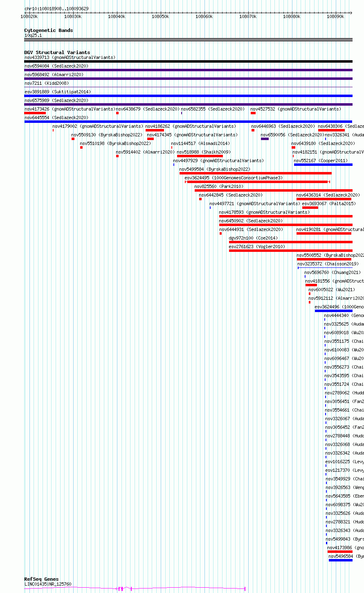This screenshot has width=364, height=593.
Task: Click nsv6590056 (Sedlazeck2020) label
Action: click(x=293, y=135)
